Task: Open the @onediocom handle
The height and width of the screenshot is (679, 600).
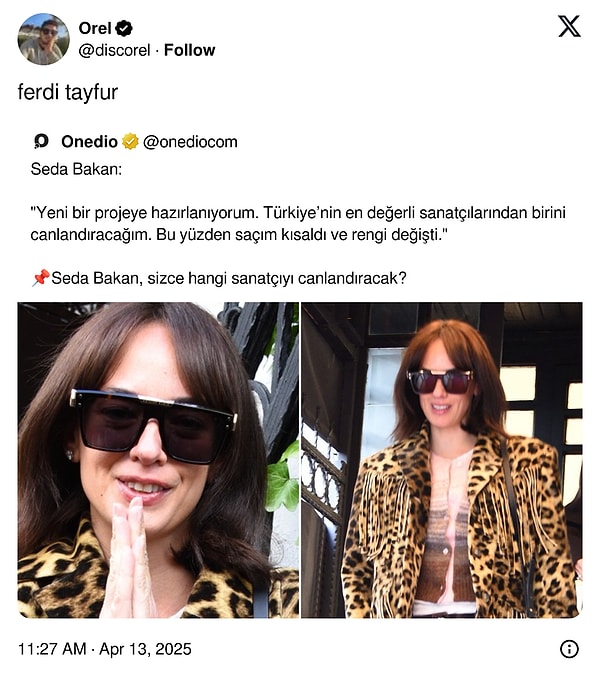Action: point(190,142)
